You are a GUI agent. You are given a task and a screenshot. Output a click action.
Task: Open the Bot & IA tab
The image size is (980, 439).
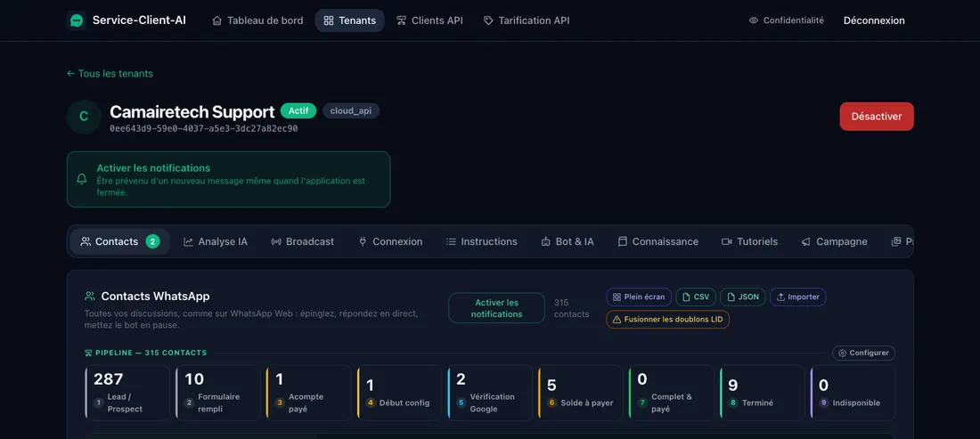coord(568,241)
